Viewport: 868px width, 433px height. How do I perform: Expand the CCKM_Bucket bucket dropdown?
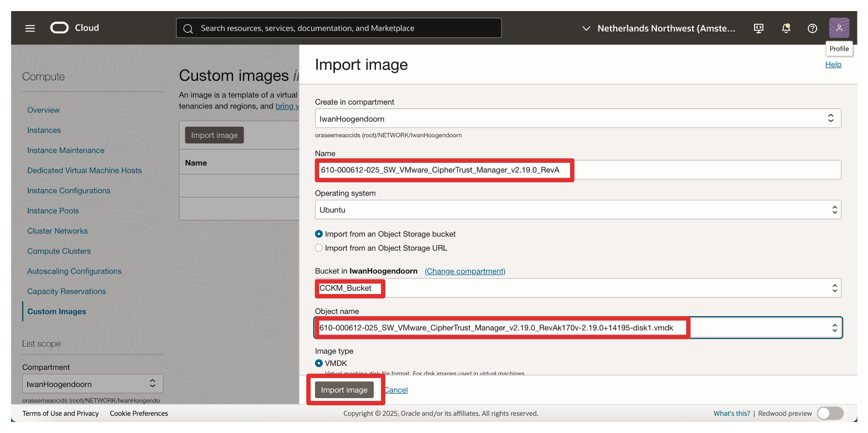577,288
